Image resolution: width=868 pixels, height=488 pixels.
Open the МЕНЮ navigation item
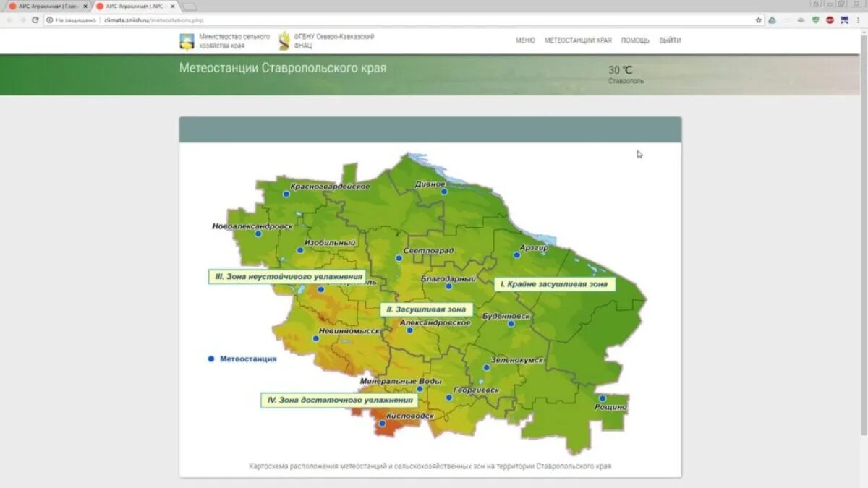click(x=525, y=40)
